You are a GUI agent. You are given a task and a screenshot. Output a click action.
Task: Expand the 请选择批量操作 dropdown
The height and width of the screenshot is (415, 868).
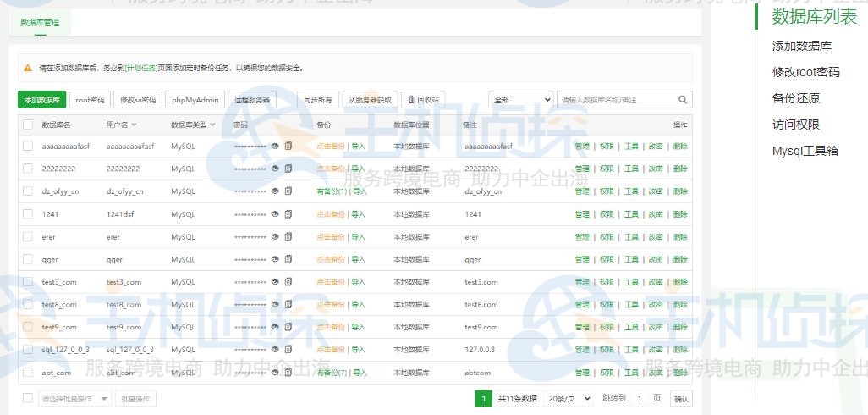(74, 398)
